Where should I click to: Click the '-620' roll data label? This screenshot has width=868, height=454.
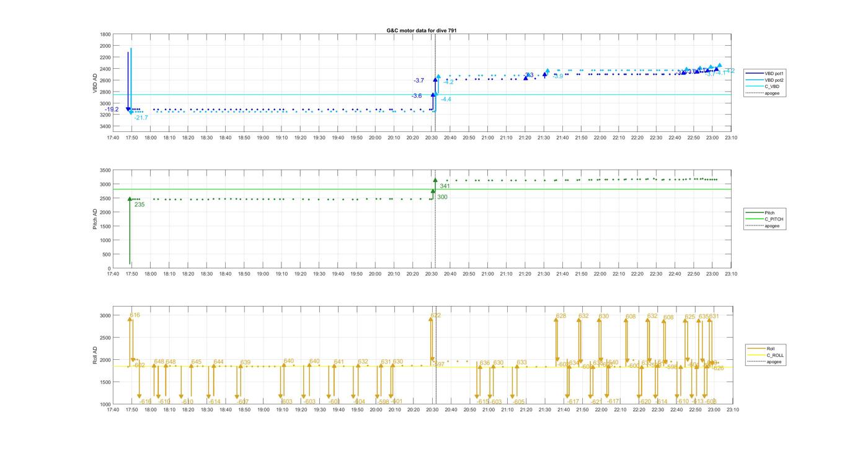645,401
